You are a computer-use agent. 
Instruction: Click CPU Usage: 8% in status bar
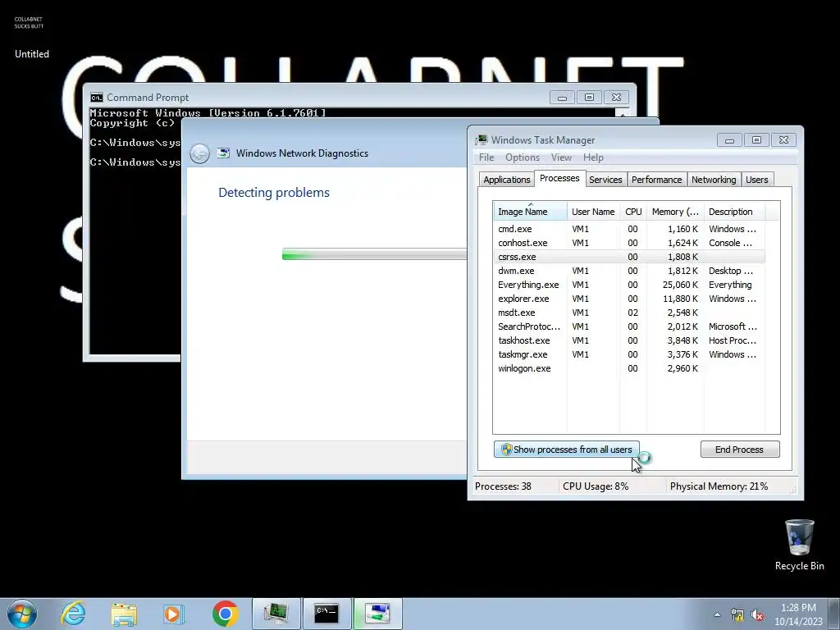(x=596, y=486)
